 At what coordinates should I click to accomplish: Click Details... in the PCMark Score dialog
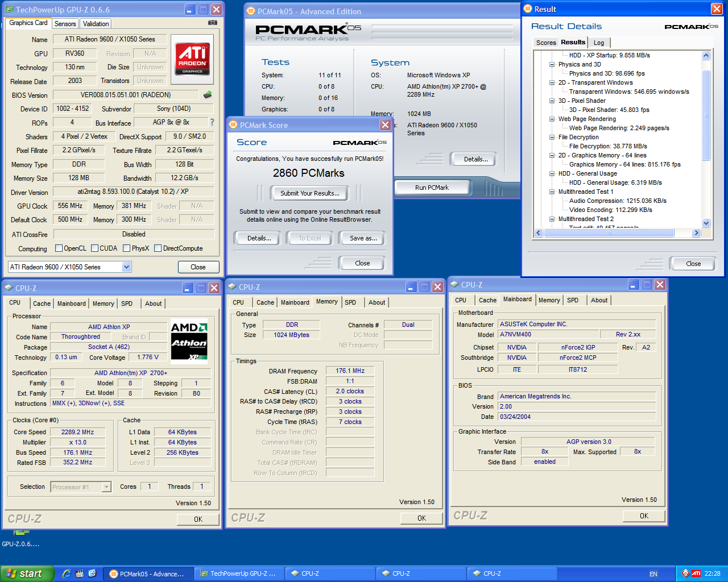[x=259, y=238]
